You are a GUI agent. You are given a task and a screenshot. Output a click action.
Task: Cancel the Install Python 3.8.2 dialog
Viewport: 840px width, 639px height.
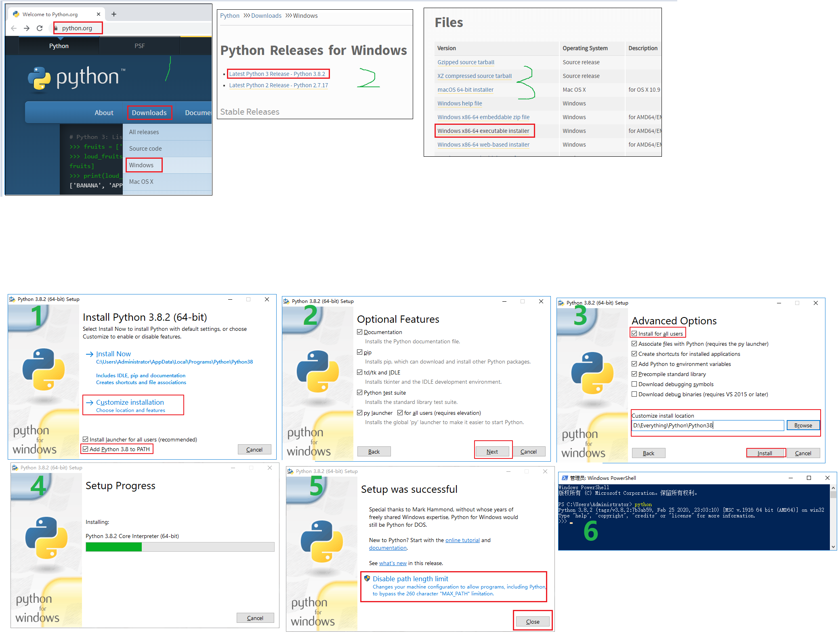click(x=254, y=450)
